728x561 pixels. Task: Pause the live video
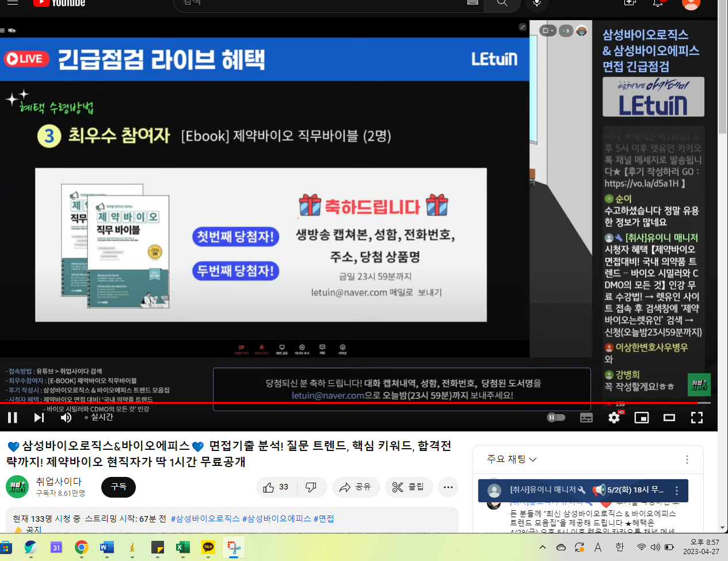13,418
